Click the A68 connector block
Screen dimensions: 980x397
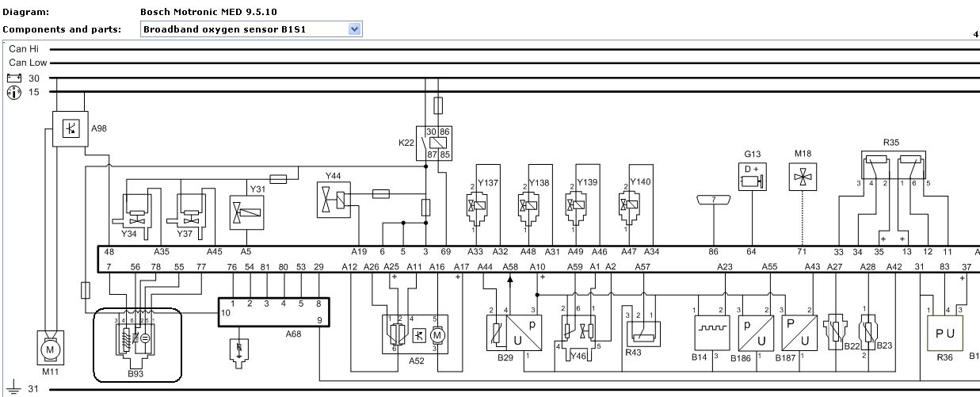click(273, 311)
